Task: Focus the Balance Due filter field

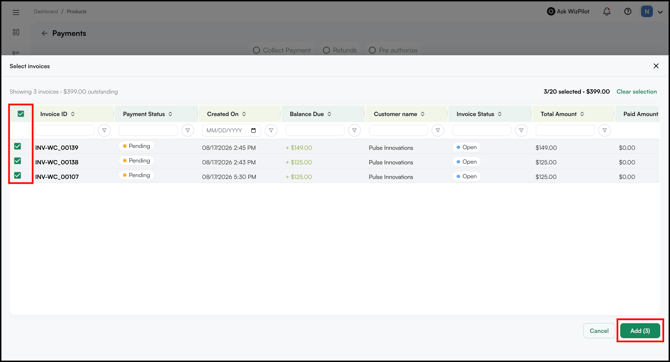Action: (x=315, y=130)
